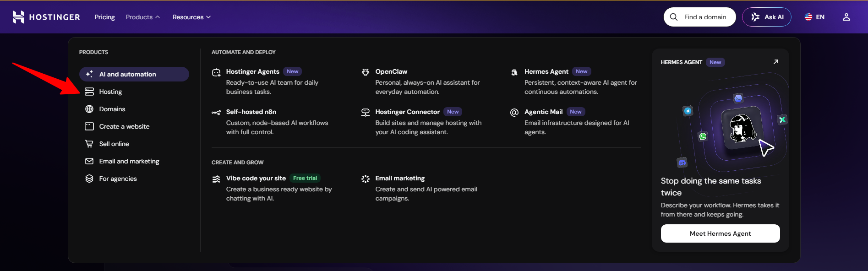Click the Hostinger logo
The width and height of the screenshot is (868, 271).
tap(46, 17)
